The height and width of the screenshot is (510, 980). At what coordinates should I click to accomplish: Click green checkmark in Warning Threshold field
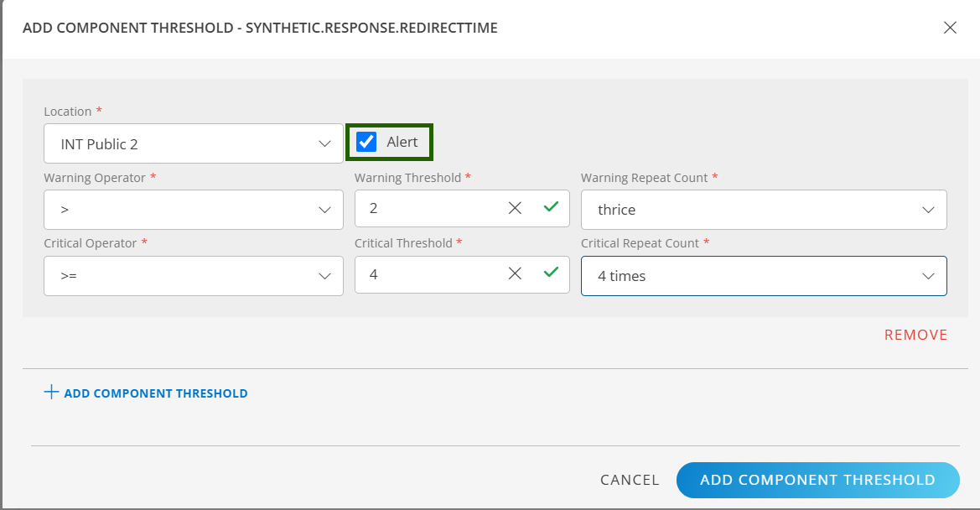pyautogui.click(x=551, y=207)
